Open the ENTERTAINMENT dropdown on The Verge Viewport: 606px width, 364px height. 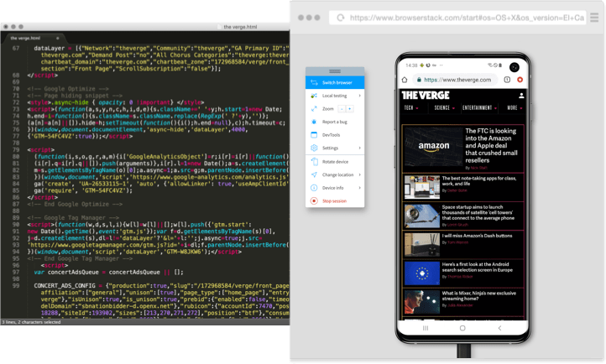pos(479,108)
